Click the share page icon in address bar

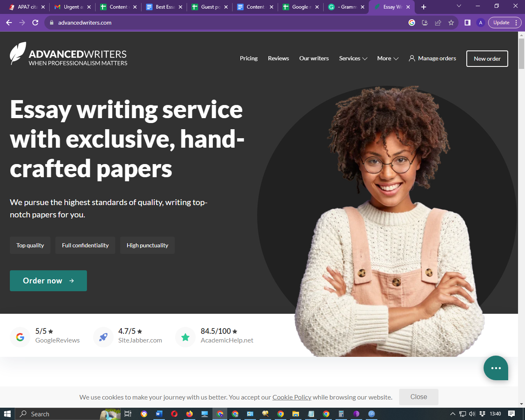(438, 23)
